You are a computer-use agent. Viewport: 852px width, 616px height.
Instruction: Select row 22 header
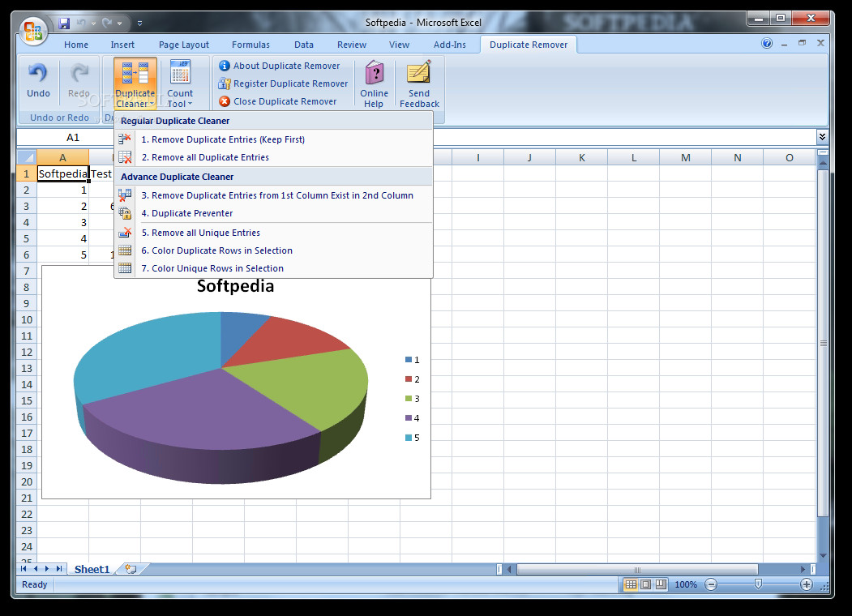point(27,514)
